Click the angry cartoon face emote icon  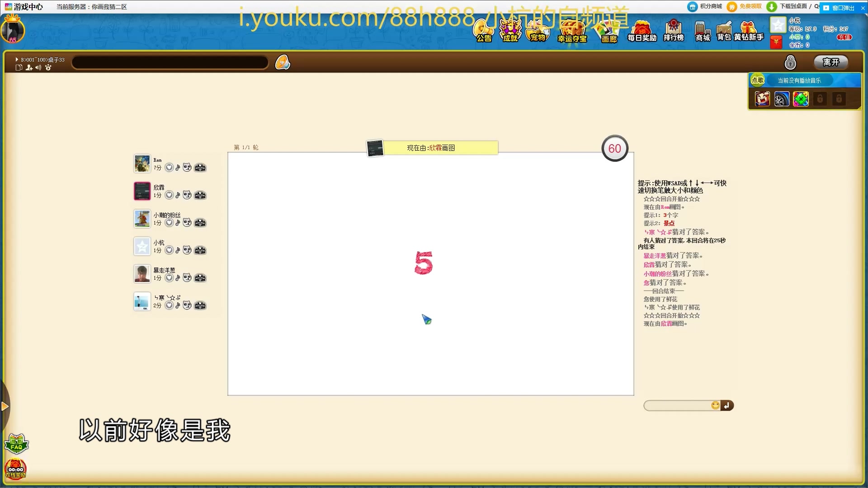(x=762, y=99)
